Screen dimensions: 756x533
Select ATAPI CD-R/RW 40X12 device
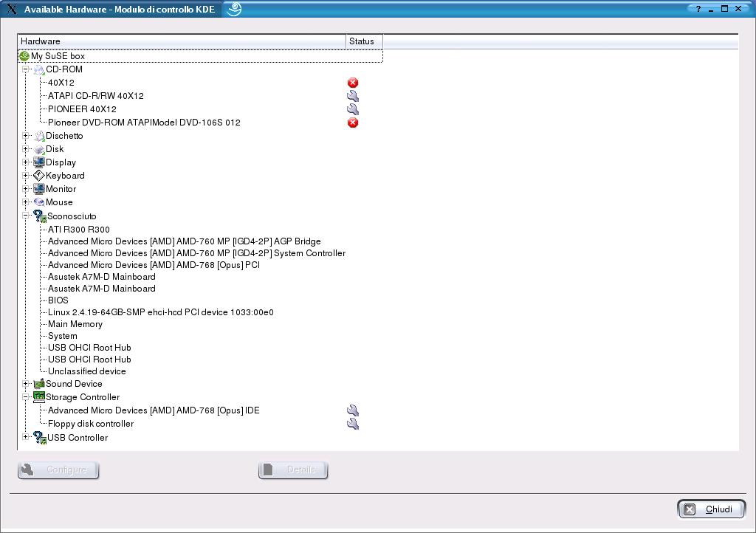coord(96,96)
